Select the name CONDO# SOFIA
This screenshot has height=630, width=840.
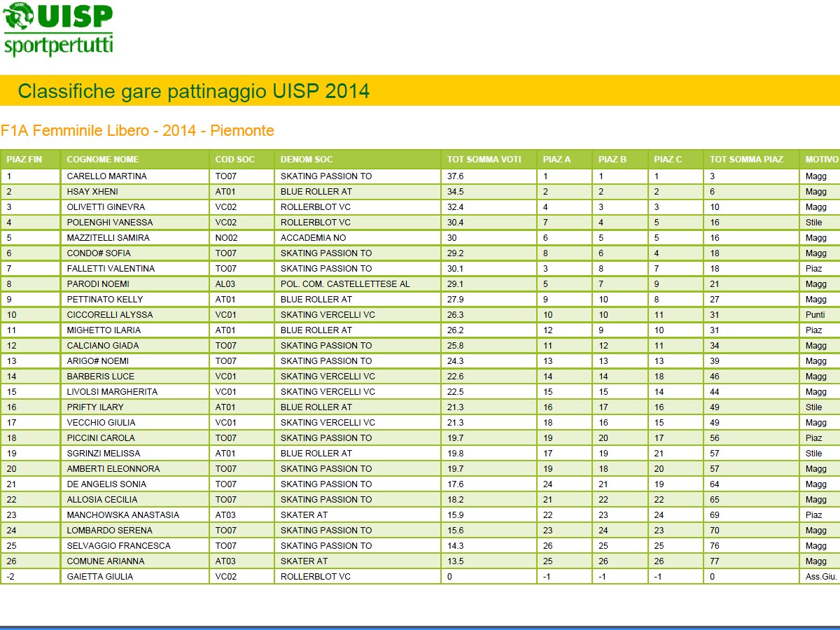[x=99, y=253]
